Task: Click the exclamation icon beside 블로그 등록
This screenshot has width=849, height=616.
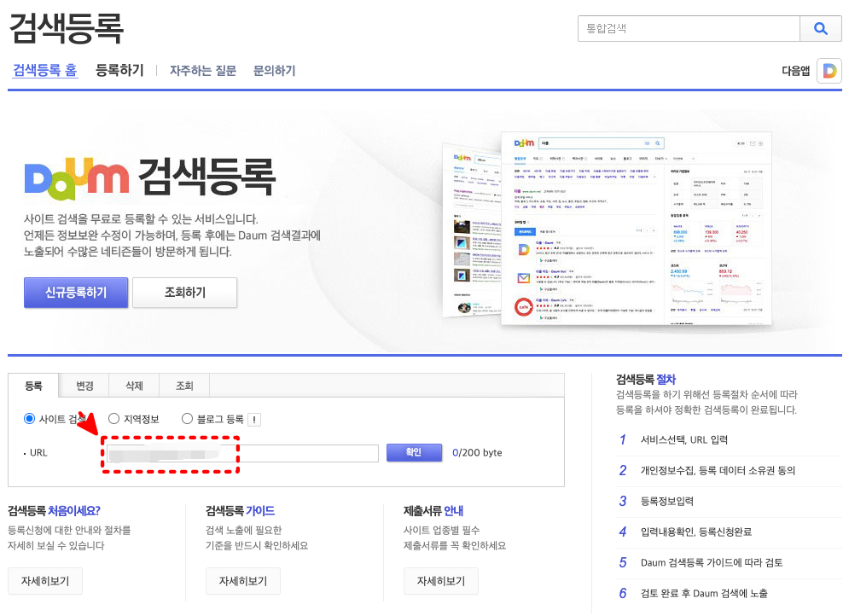Action: pyautogui.click(x=253, y=418)
